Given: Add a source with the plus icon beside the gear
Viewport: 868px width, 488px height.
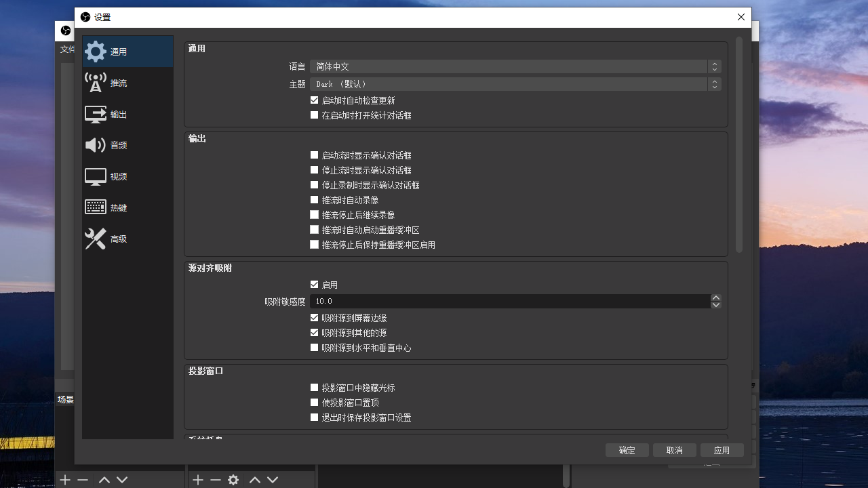Looking at the screenshot, I should pyautogui.click(x=198, y=480).
